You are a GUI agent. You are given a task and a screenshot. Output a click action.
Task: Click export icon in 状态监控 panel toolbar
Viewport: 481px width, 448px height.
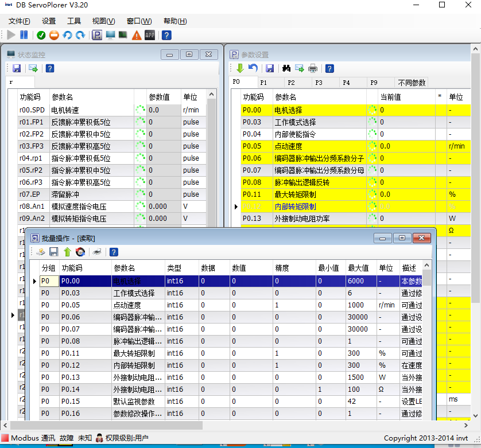(33, 68)
